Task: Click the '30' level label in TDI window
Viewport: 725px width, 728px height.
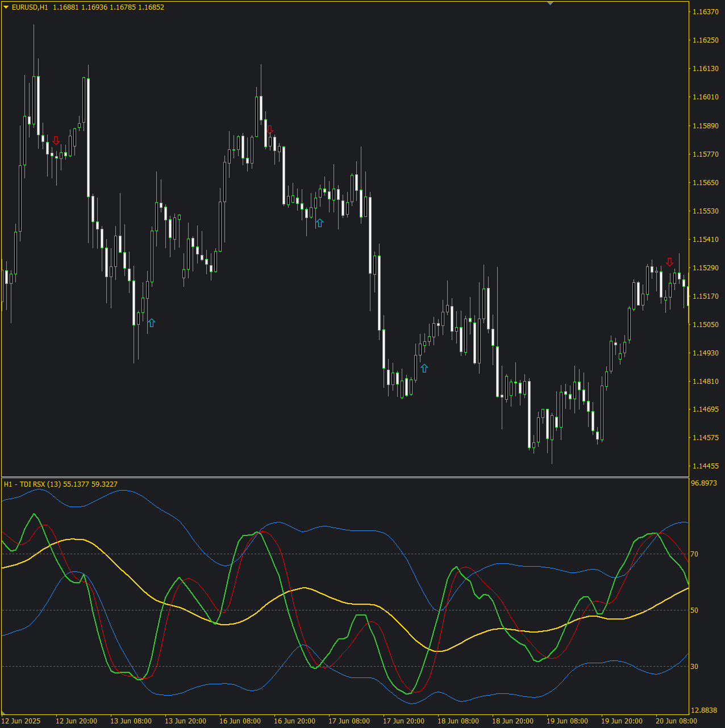Action: pyautogui.click(x=694, y=666)
